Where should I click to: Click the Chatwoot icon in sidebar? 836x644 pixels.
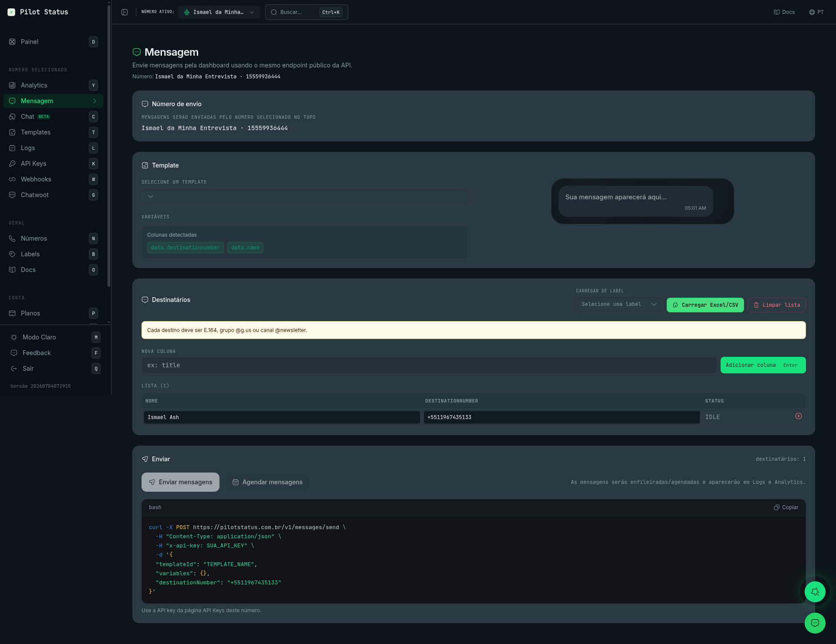12,195
